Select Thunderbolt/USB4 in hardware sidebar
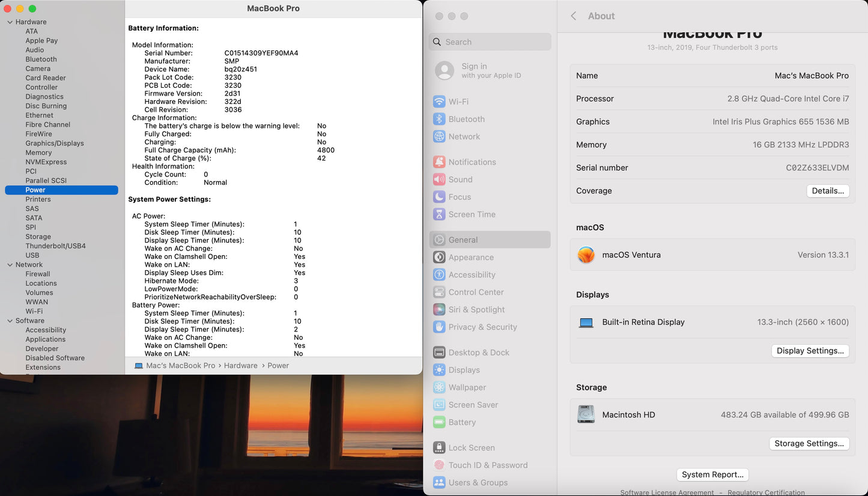 (55, 246)
